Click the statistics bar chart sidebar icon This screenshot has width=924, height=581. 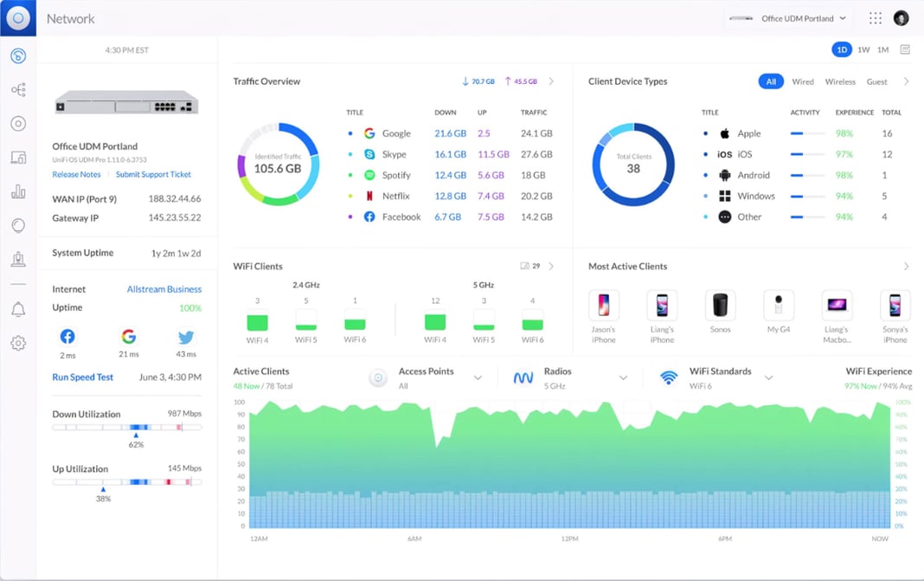coord(18,191)
